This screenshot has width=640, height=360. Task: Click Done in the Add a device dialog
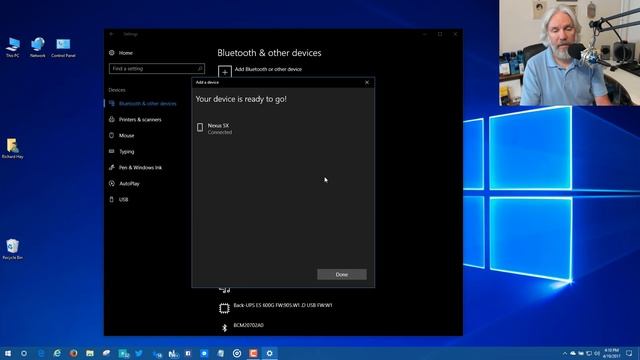[x=342, y=274]
